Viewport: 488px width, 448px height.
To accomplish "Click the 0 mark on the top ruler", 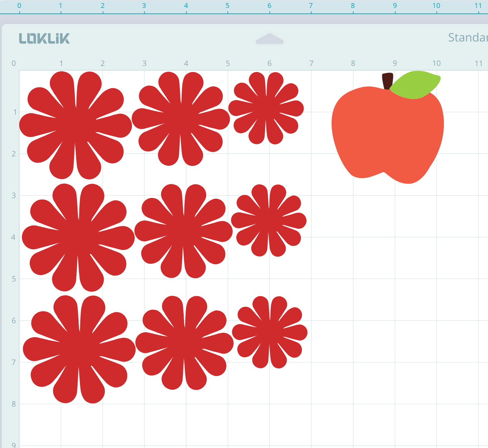I will click(19, 6).
